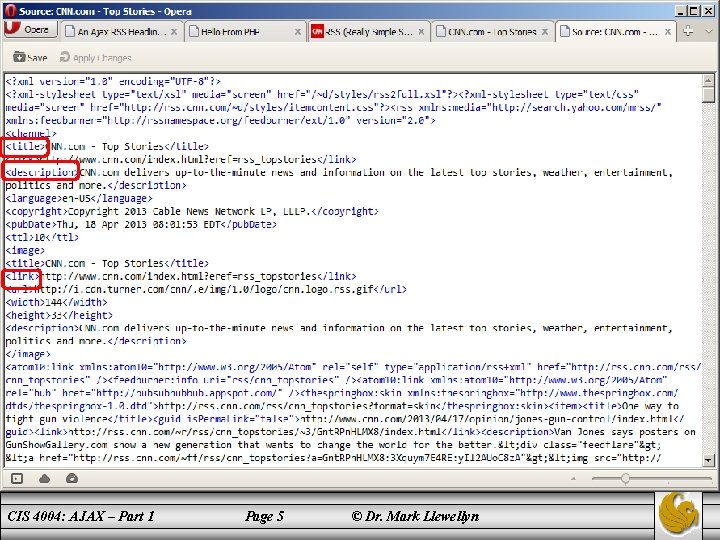Viewport: 720px width, 540px height.
Task: Click the Save toolbar button
Action: (x=30, y=57)
